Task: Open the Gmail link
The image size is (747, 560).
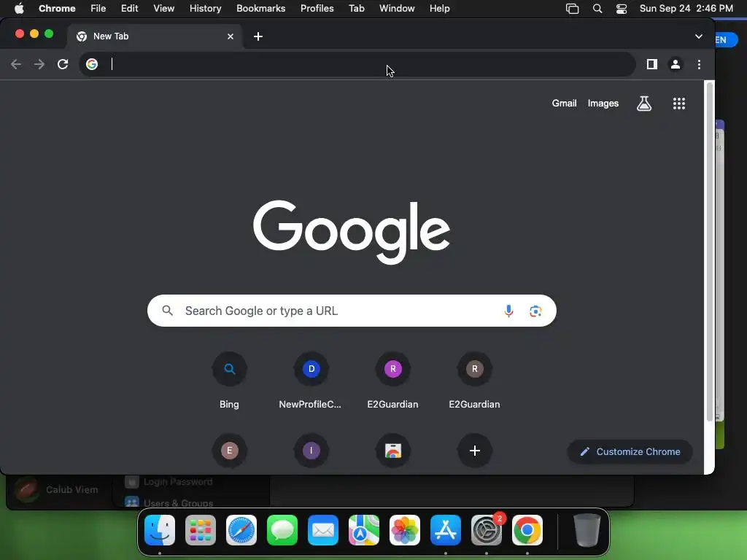Action: pyautogui.click(x=564, y=104)
